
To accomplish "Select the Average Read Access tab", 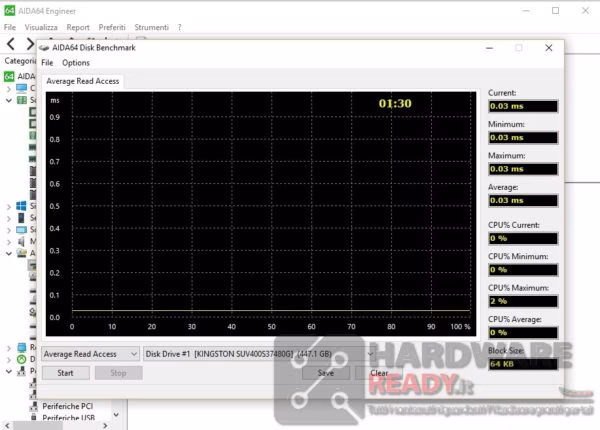I will [83, 81].
